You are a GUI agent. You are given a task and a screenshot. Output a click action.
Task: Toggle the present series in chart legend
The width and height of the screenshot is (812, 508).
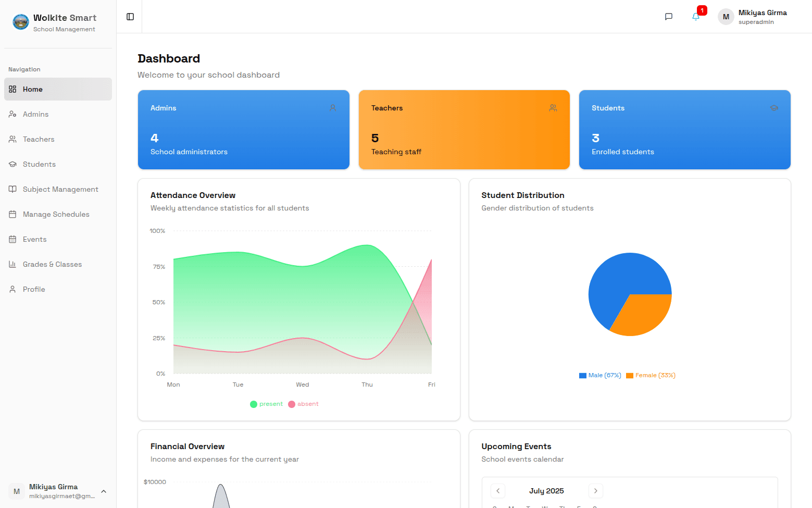266,404
